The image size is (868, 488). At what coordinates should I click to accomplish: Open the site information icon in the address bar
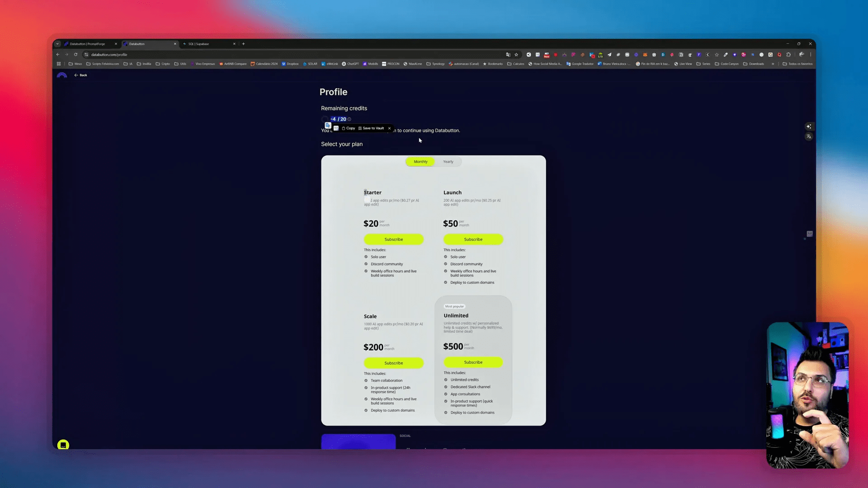click(86, 55)
